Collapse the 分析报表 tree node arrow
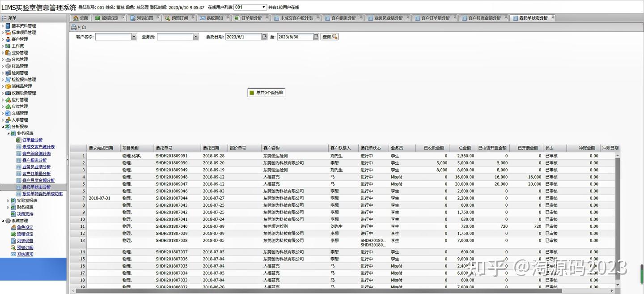 click(x=3, y=127)
